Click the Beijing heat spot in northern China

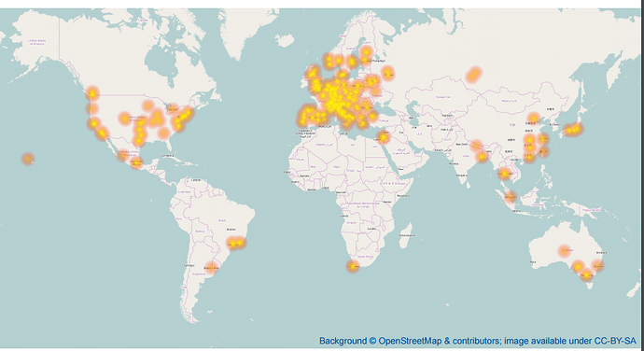533,119
